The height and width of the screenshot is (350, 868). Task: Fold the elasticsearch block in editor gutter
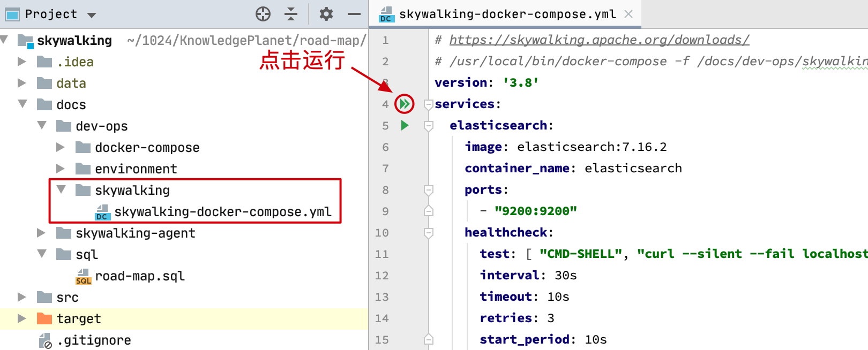[428, 126]
